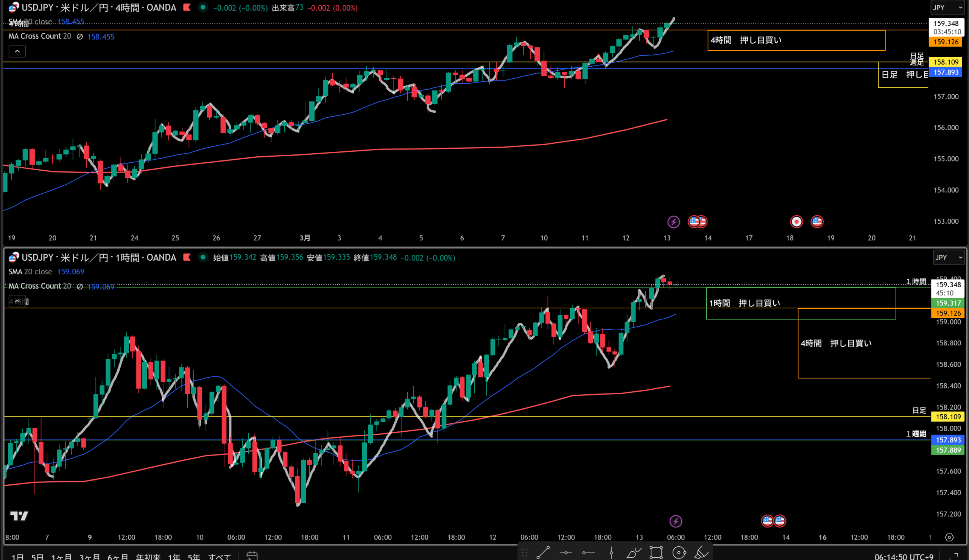Click the 06:14:50 UTC+9 timezone button
This screenshot has width=969, height=560.
click(904, 557)
